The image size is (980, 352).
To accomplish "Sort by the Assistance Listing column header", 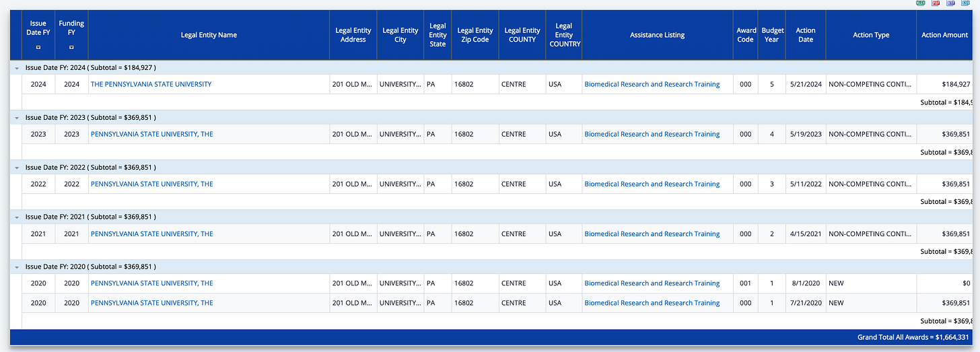I will pyautogui.click(x=658, y=35).
